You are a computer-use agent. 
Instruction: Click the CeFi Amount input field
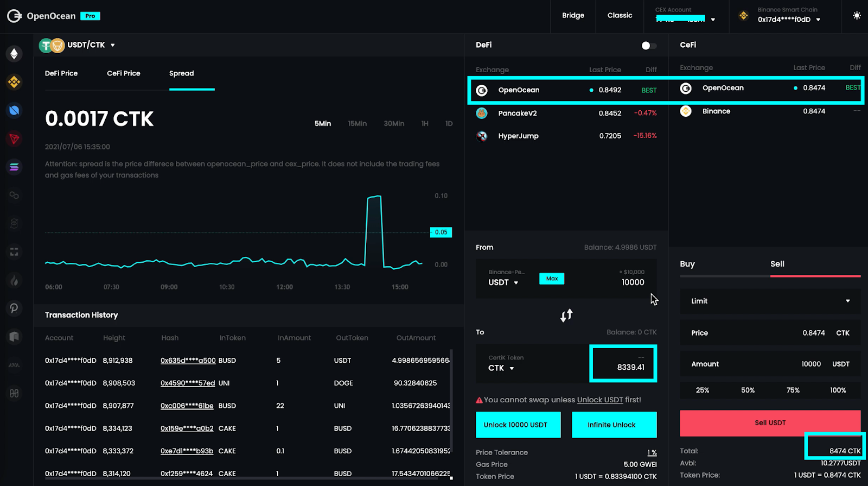770,364
